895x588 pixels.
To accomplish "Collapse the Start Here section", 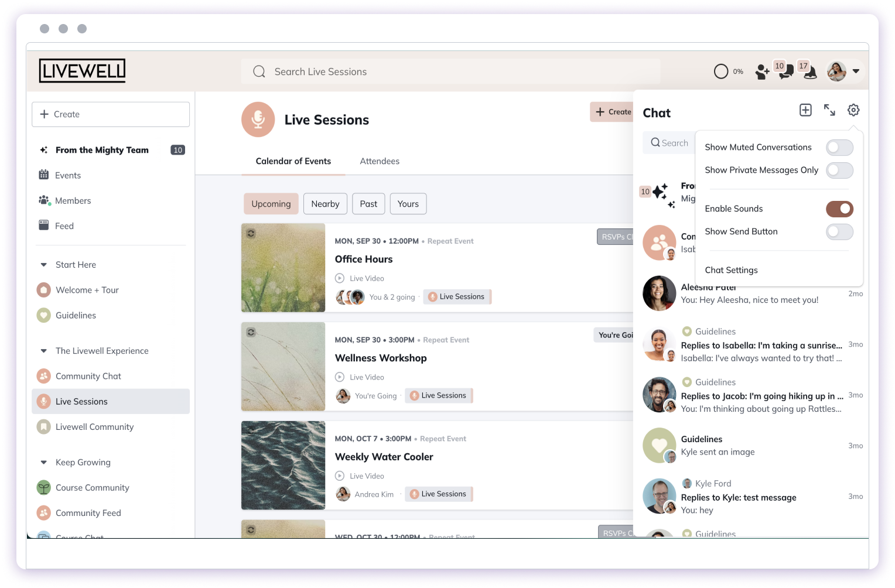I will point(43,265).
